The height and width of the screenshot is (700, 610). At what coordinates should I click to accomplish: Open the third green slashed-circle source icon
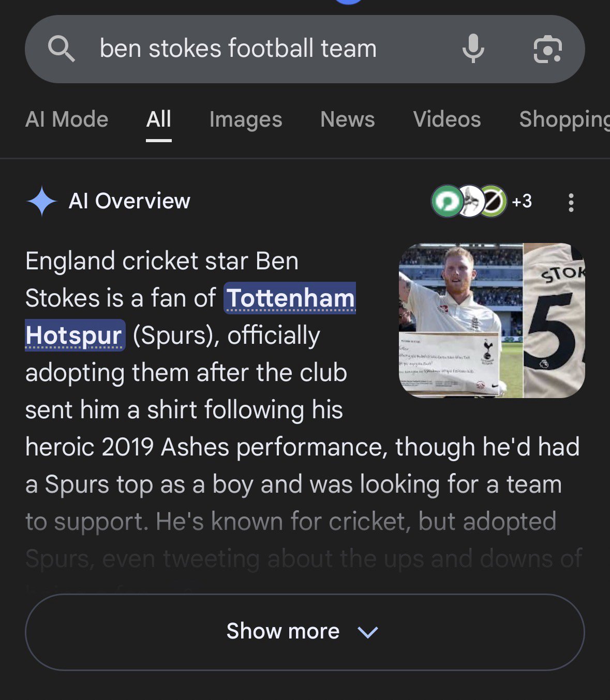tap(493, 201)
